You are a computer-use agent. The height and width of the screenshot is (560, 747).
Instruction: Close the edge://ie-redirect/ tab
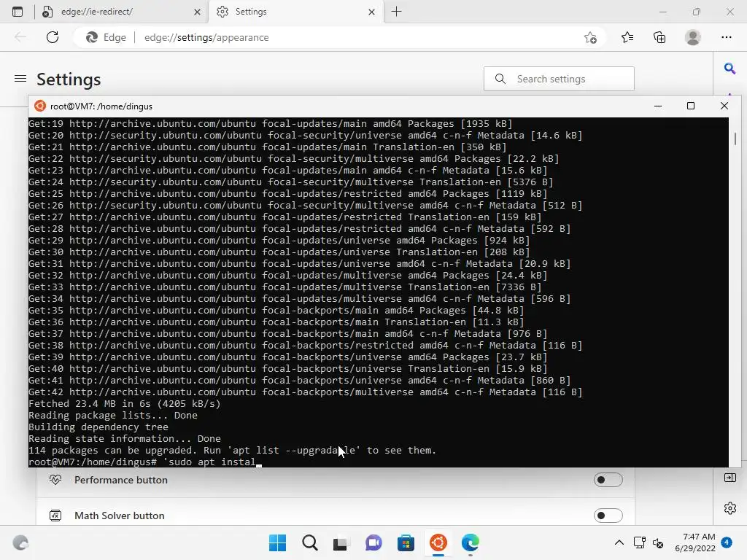pyautogui.click(x=197, y=12)
